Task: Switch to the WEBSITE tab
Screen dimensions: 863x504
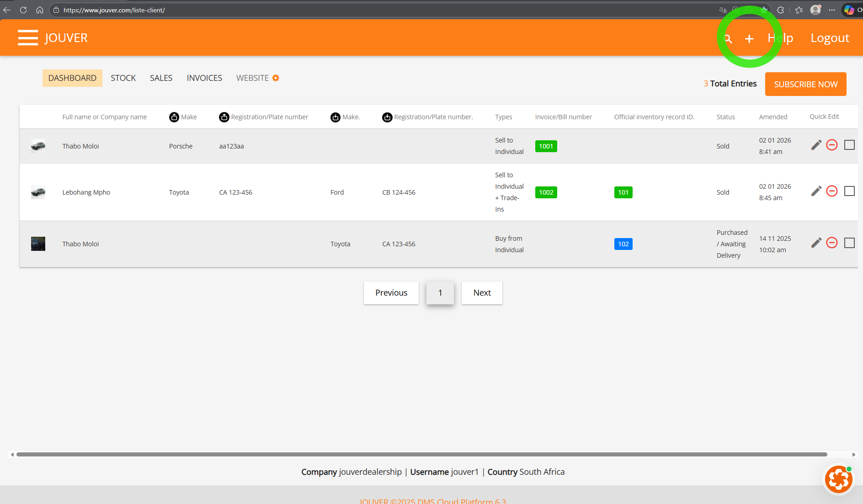Action: click(252, 78)
